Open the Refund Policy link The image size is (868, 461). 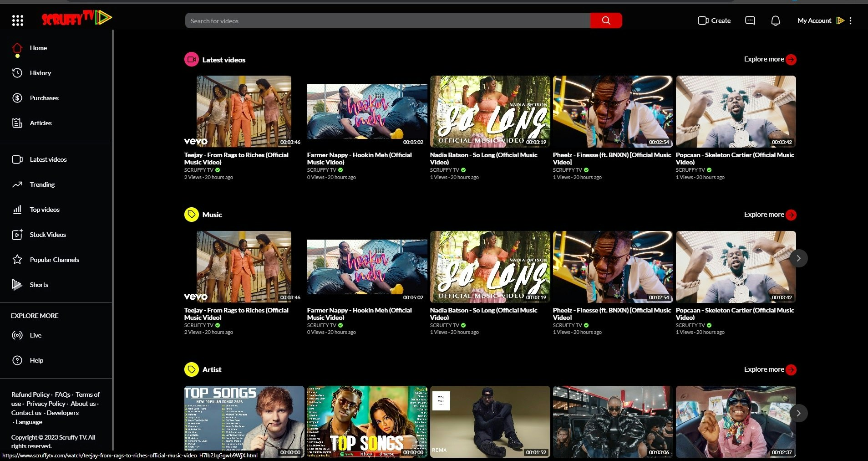click(x=30, y=394)
